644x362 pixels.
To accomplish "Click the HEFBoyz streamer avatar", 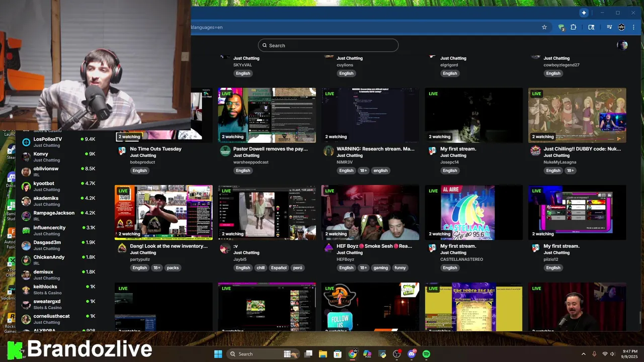I will 329,248.
